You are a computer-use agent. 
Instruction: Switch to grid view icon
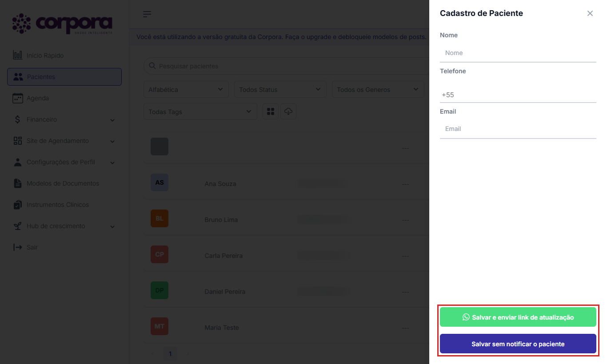click(271, 111)
